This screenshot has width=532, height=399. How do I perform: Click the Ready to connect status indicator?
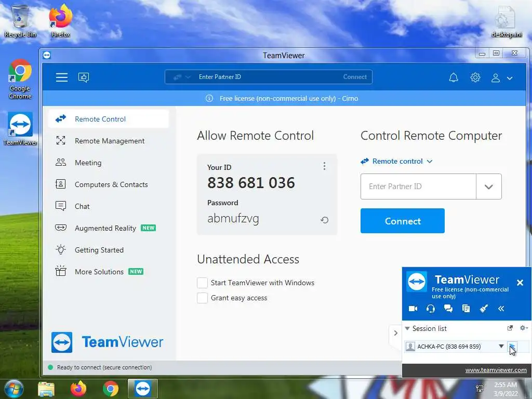[50, 367]
